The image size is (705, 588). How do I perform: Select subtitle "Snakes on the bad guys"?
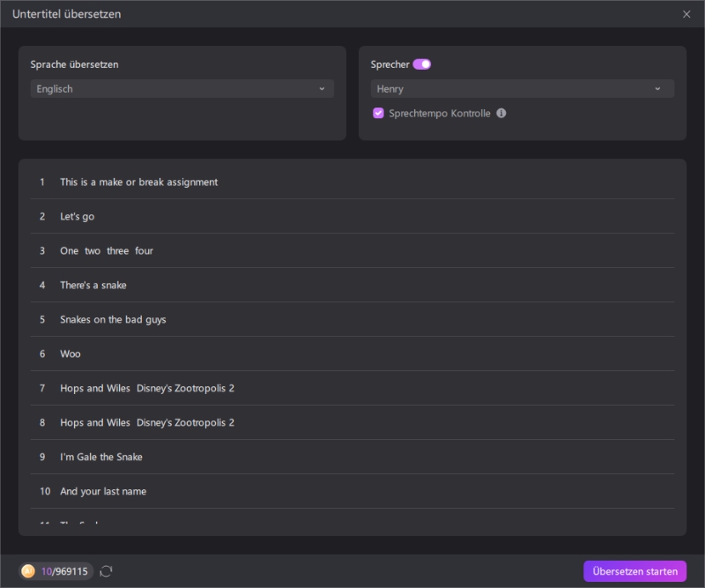(x=113, y=319)
